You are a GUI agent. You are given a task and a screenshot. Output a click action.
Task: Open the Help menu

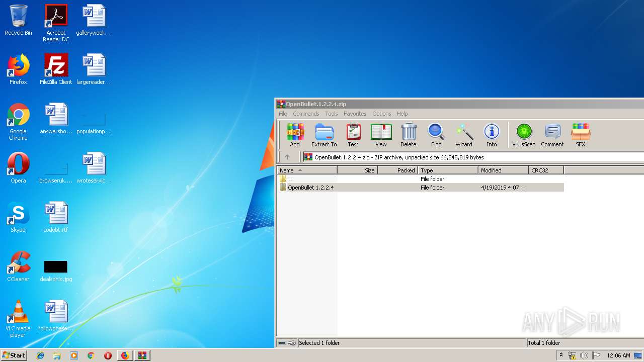[402, 114]
